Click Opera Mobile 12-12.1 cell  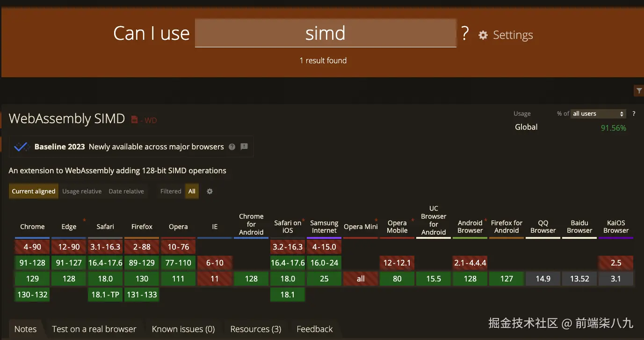coord(397,263)
